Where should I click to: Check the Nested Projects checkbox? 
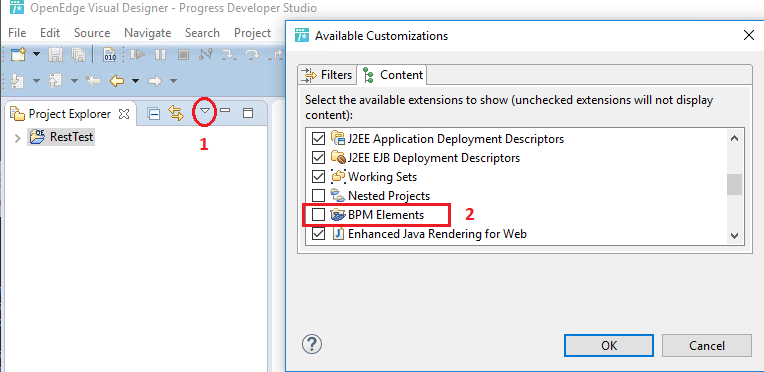(x=318, y=196)
